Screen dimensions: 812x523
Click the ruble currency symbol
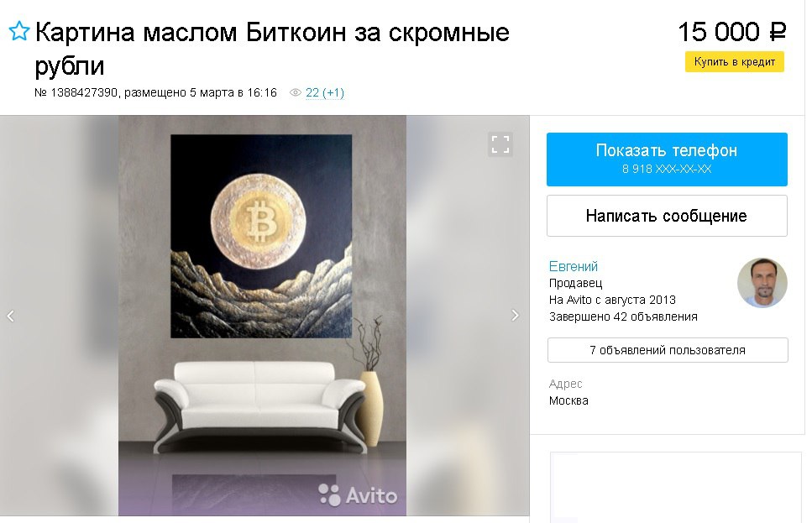pos(778,32)
